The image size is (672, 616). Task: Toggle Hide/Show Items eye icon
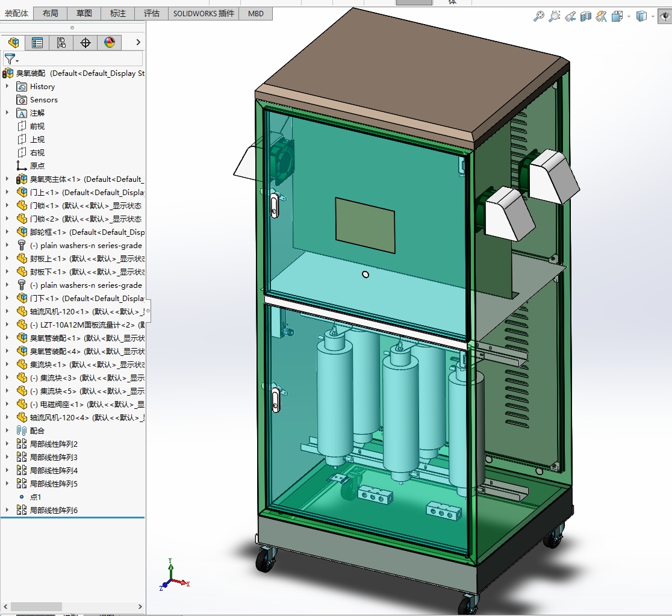[x=665, y=16]
